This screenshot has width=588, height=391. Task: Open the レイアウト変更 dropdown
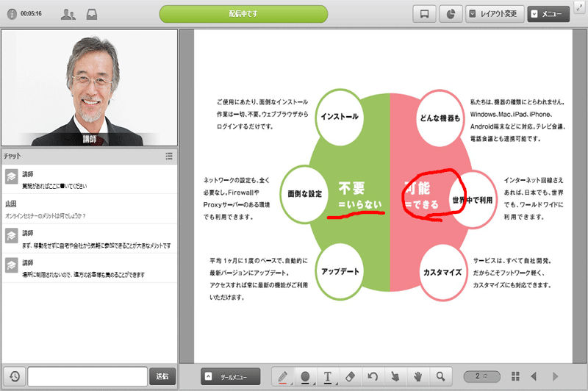pos(493,14)
